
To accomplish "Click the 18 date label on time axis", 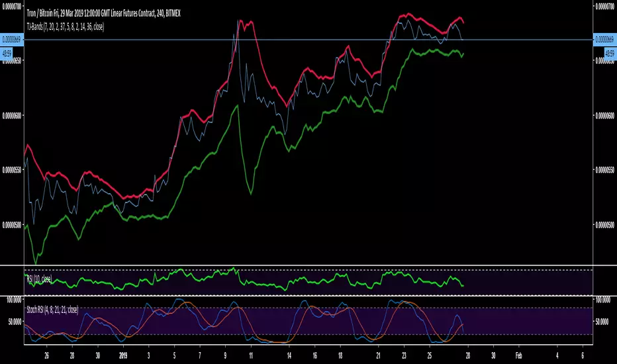I will [x=340, y=355].
